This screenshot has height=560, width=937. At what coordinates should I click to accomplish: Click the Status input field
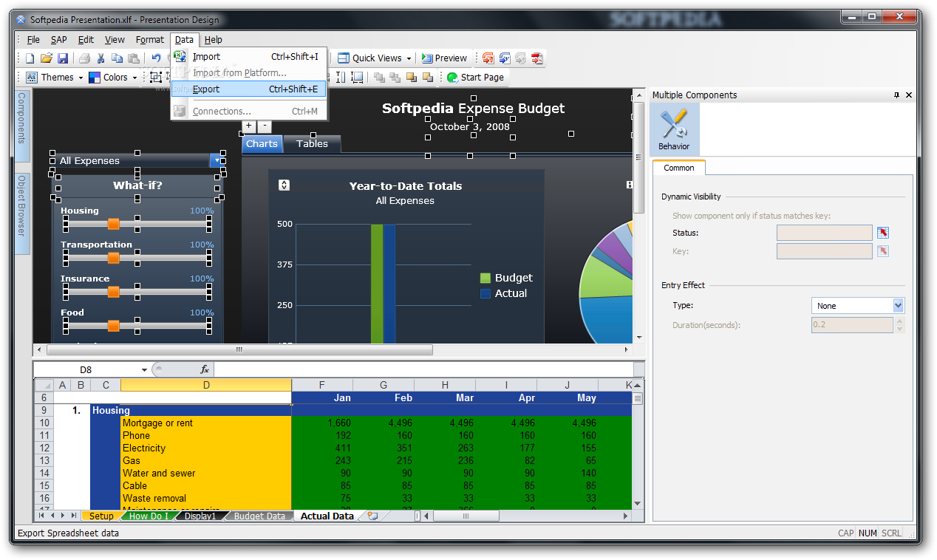coord(825,233)
